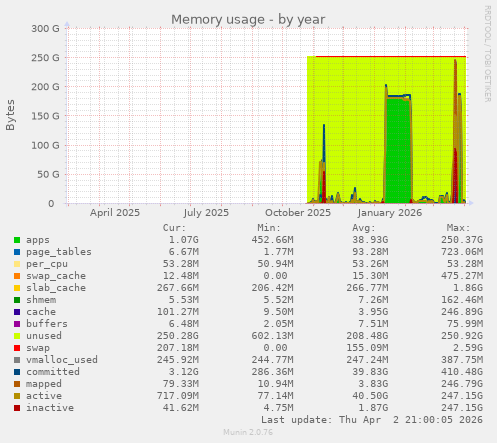The width and height of the screenshot is (497, 443).
Task: Click the 'committed' legend label
Action: click(53, 372)
